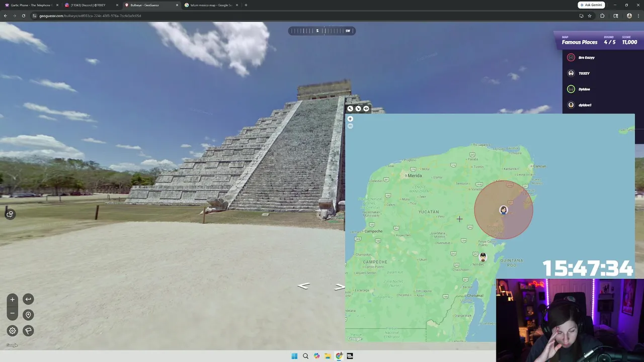Return to the starting location pin

(28, 315)
